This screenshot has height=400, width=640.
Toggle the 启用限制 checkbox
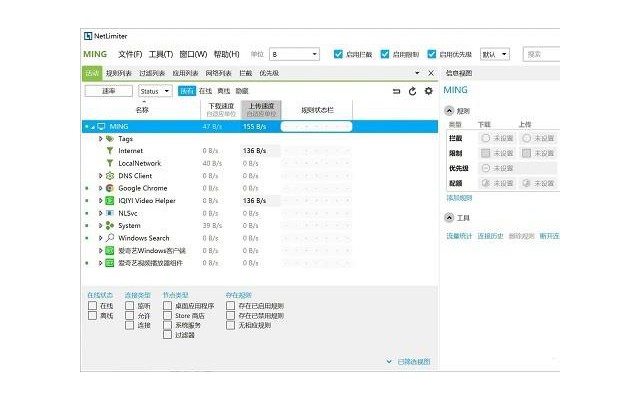[384, 54]
